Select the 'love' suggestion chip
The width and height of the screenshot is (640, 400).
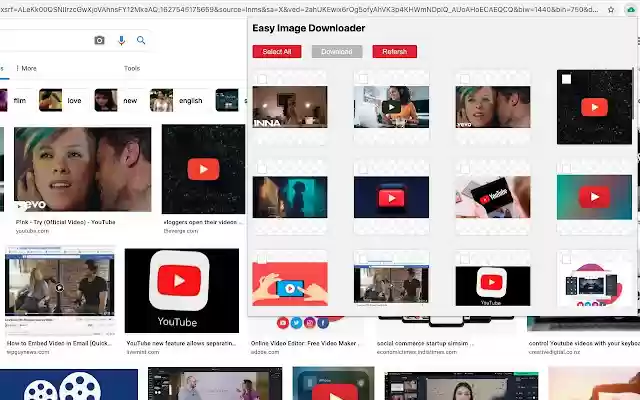point(62,100)
